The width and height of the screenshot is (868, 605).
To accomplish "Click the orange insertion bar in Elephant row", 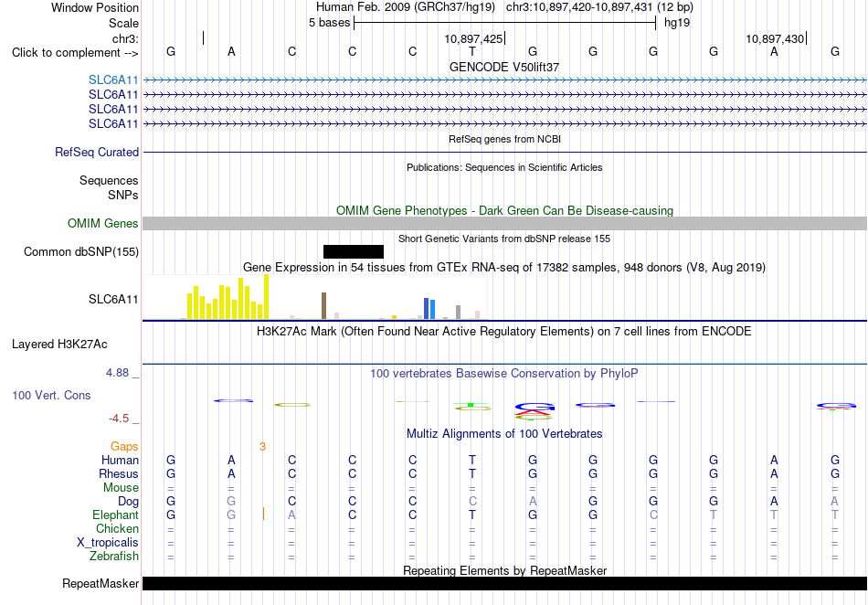I will coord(263,515).
